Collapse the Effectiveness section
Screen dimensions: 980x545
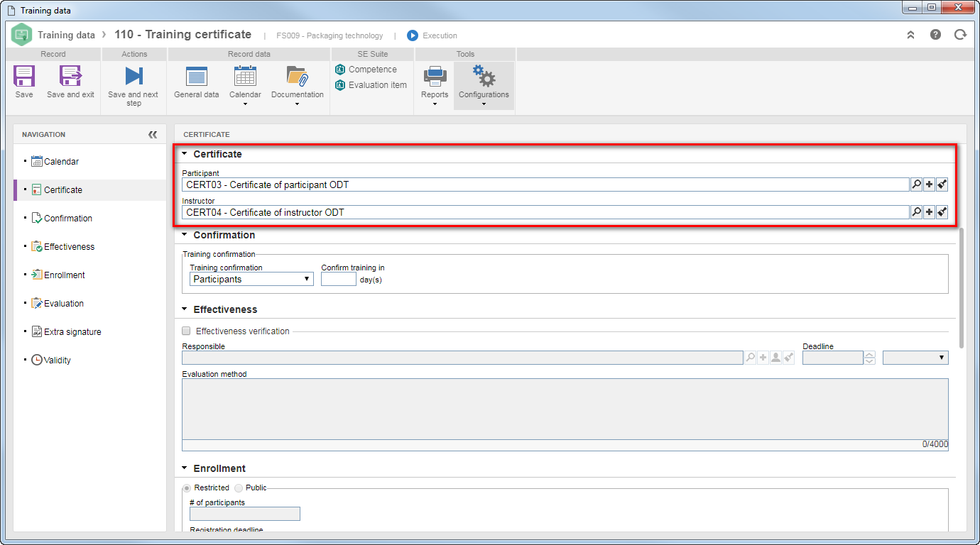pyautogui.click(x=185, y=309)
